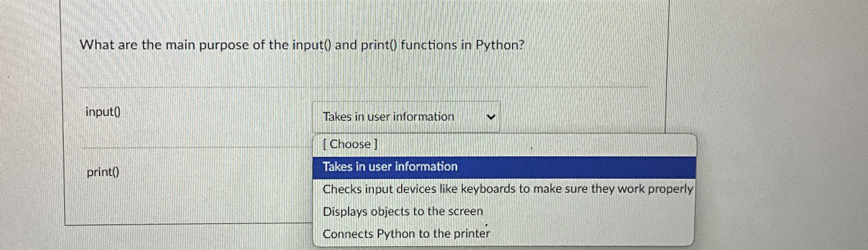Choose highlighted Takes in user information option
Image resolution: width=868 pixels, height=250 pixels.
(x=504, y=167)
